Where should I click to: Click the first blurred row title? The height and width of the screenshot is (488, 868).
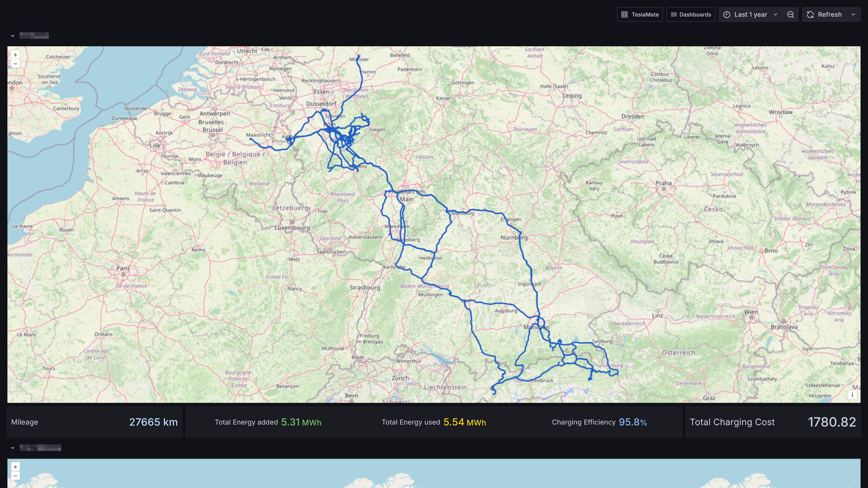34,36
